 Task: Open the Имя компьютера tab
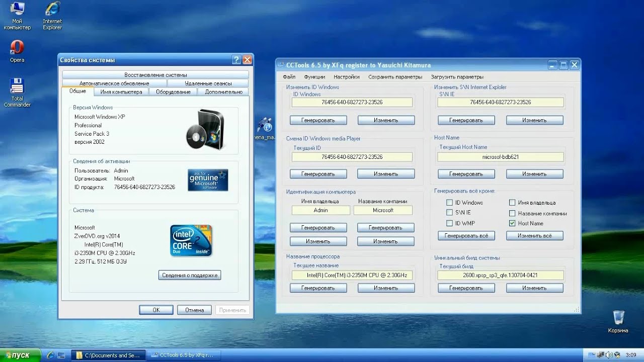pos(121,92)
